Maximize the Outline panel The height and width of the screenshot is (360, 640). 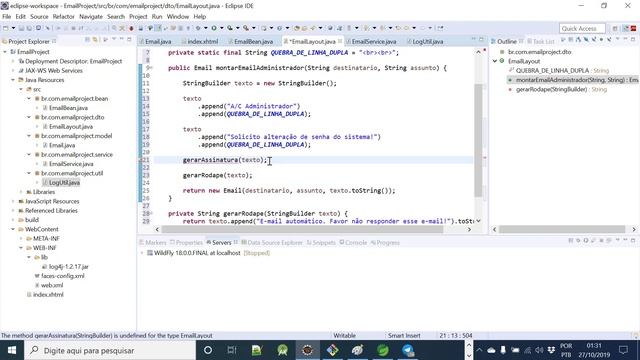(x=633, y=40)
